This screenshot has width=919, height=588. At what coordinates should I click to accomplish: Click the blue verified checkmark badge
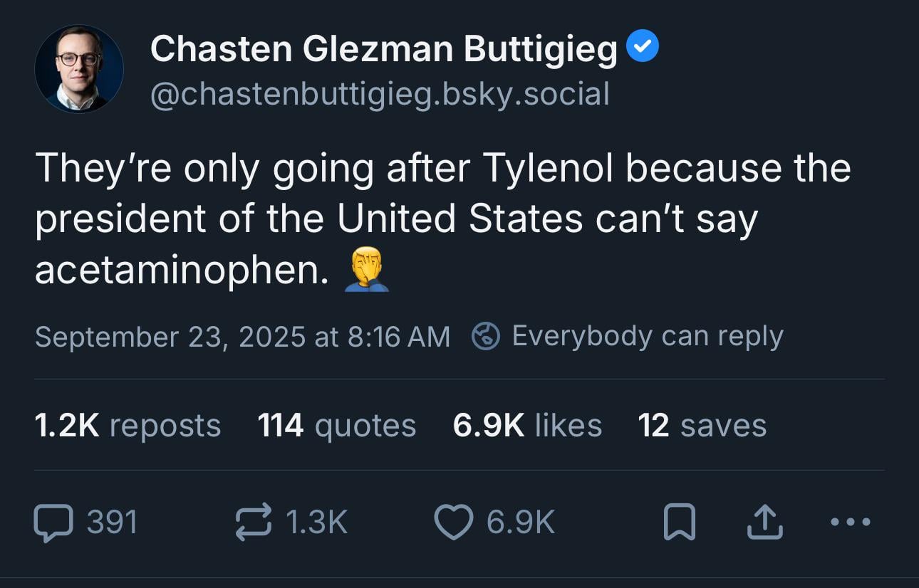[643, 47]
